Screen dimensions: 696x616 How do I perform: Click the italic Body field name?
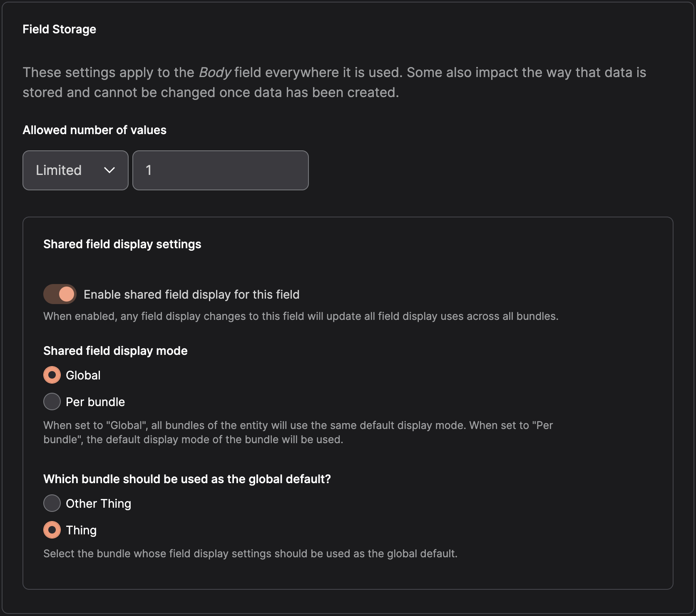point(215,72)
